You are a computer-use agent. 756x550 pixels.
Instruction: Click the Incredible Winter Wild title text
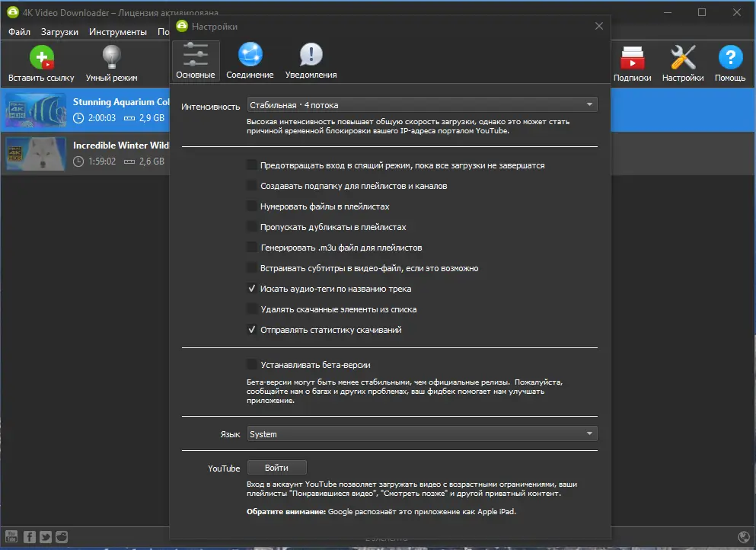(121, 145)
